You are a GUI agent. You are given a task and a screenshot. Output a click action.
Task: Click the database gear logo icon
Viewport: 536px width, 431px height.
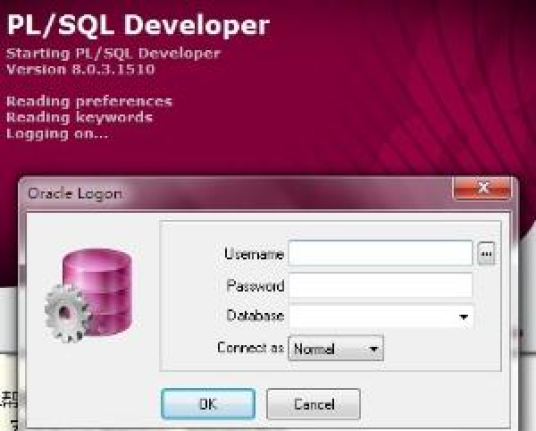coord(89,296)
